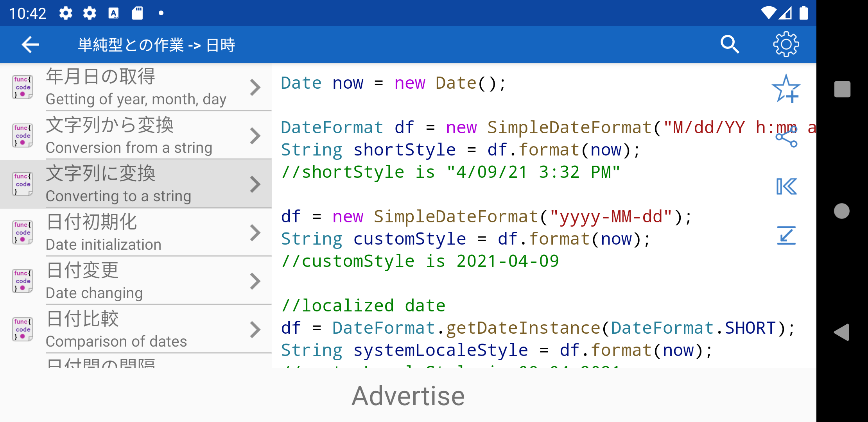Tap the title 単純型との作業 -> 日時
Viewport: 868px width, 422px height.
[x=156, y=45]
